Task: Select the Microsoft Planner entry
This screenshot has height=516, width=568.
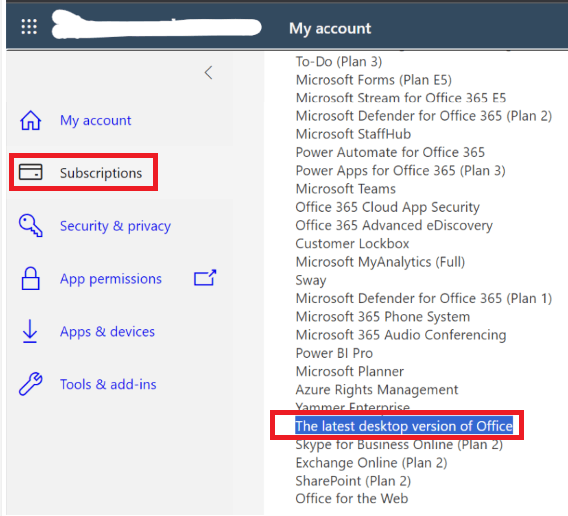Action: 350,371
